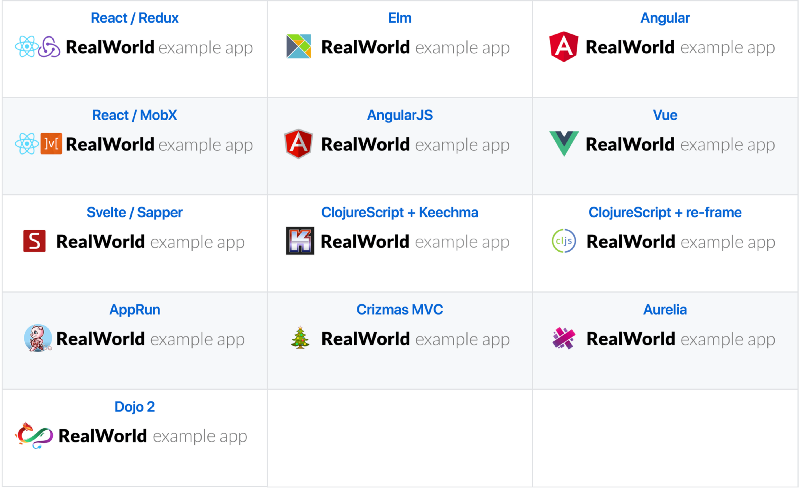
Task: Open the Dojo 2 link
Action: pos(135,406)
